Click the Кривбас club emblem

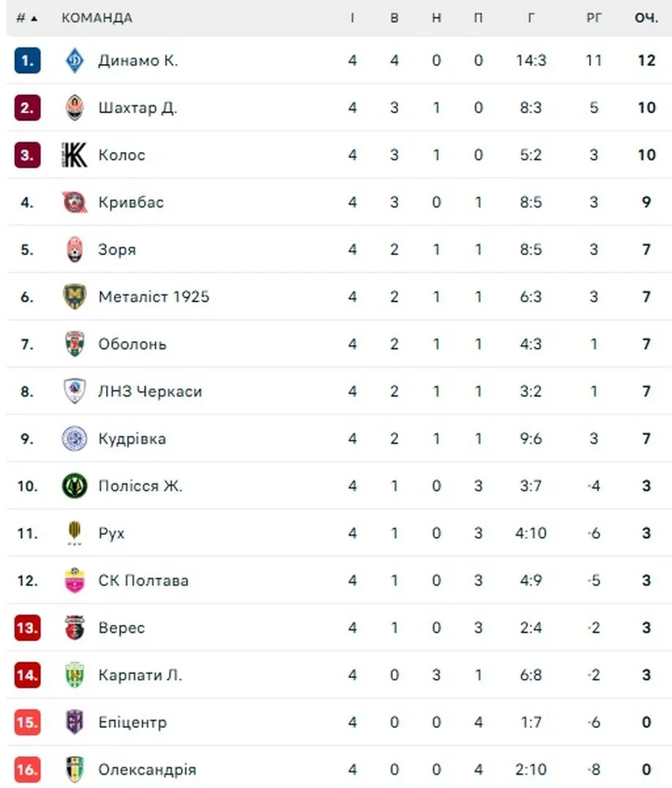pos(75,202)
